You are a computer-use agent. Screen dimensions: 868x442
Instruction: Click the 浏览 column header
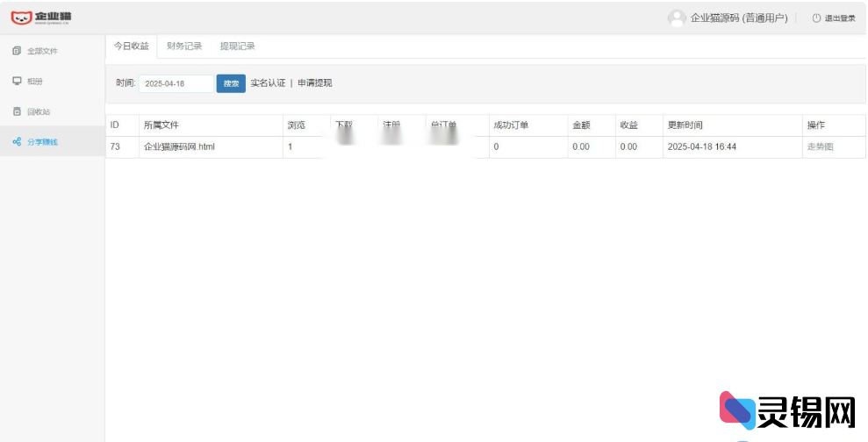tap(296, 125)
